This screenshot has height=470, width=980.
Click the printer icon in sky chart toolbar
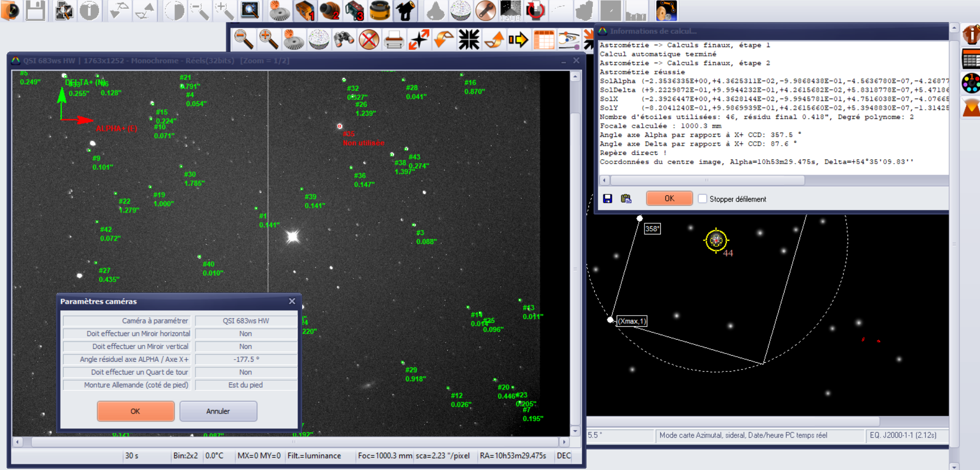[x=394, y=40]
